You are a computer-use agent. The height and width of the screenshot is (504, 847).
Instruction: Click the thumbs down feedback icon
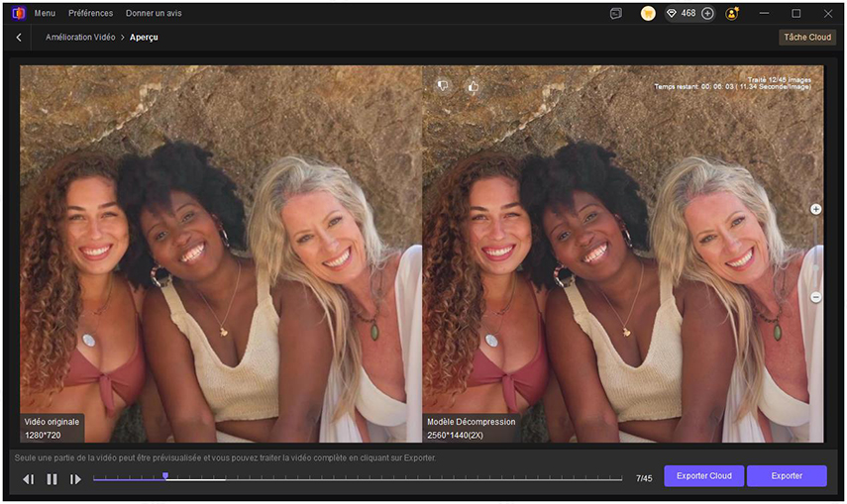pyautogui.click(x=443, y=86)
